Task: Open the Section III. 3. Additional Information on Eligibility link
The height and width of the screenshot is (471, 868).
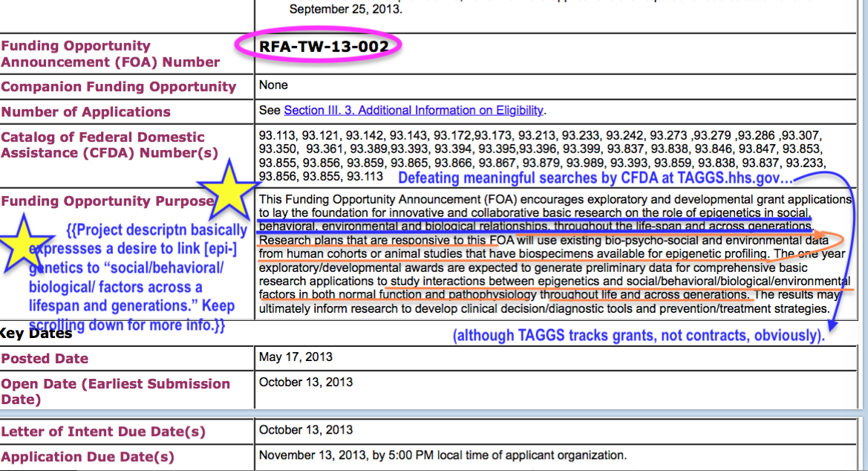Action: click(414, 110)
